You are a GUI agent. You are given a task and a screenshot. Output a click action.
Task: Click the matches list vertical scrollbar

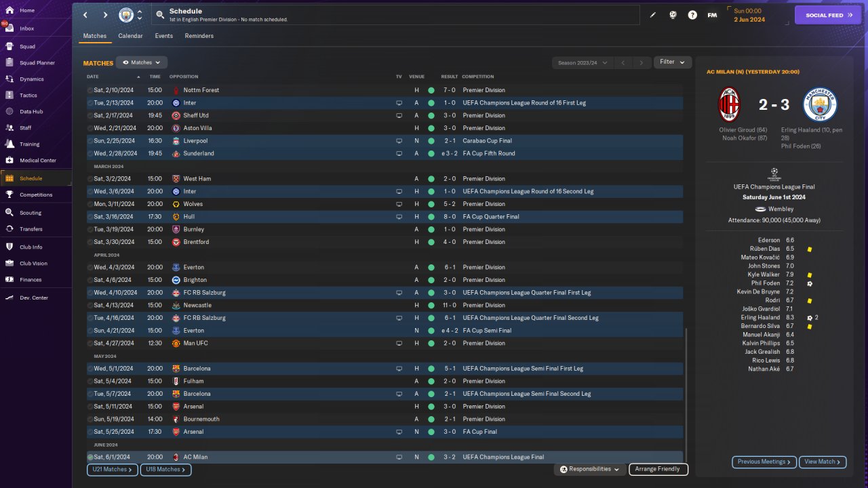pos(686,394)
